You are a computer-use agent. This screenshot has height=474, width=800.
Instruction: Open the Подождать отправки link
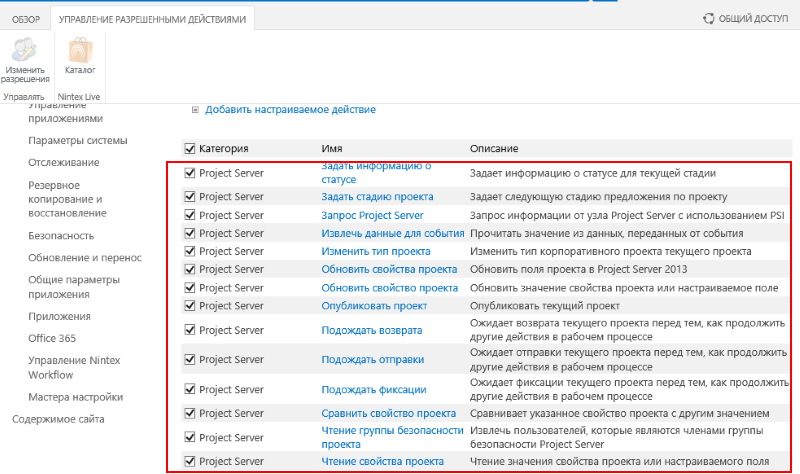[372, 359]
